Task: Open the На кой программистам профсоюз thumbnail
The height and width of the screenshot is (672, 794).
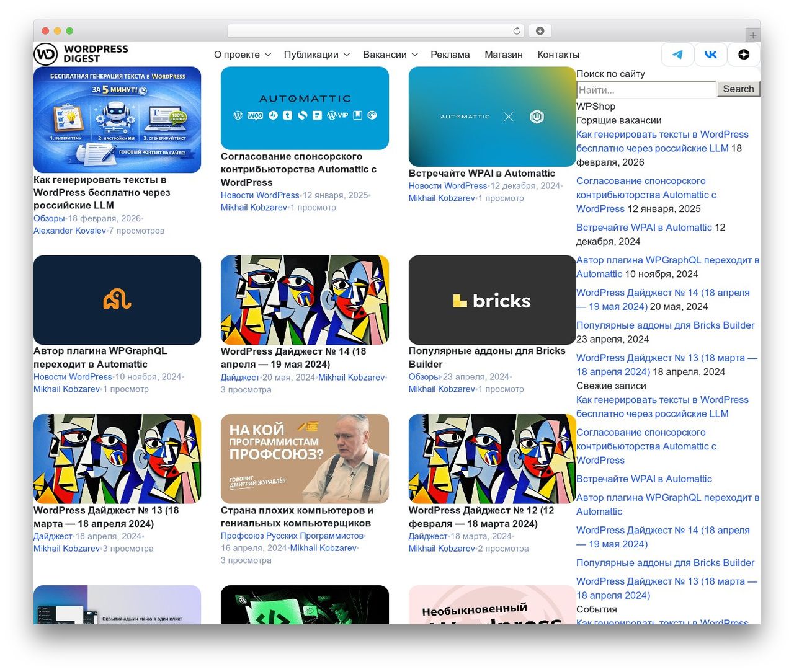Action: tap(305, 459)
